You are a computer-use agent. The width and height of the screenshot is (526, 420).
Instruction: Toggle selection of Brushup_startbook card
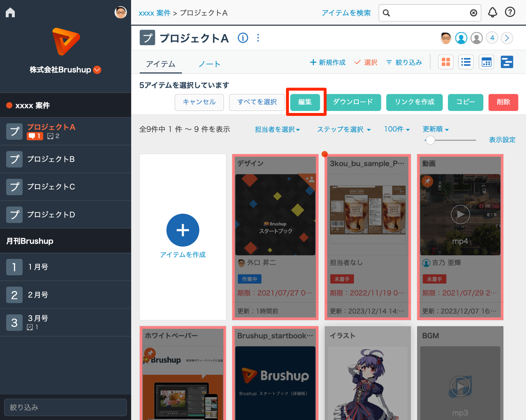point(275,373)
